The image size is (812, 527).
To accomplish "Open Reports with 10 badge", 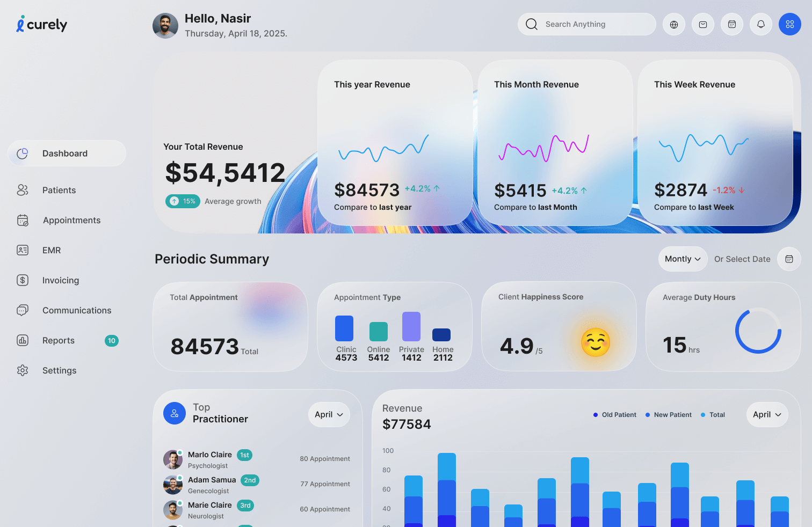I will (59, 340).
